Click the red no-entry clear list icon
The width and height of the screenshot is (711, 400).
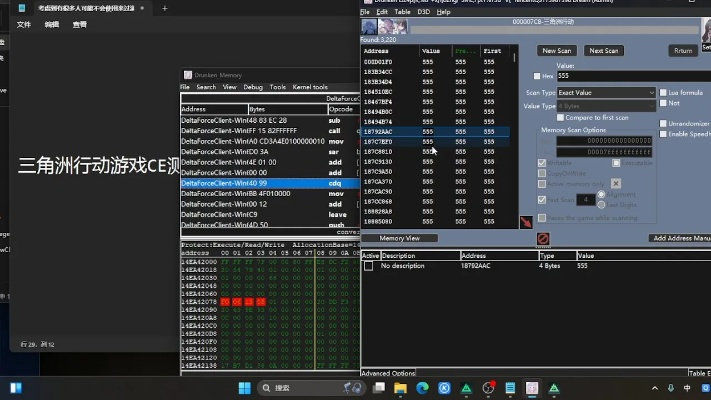(543, 239)
